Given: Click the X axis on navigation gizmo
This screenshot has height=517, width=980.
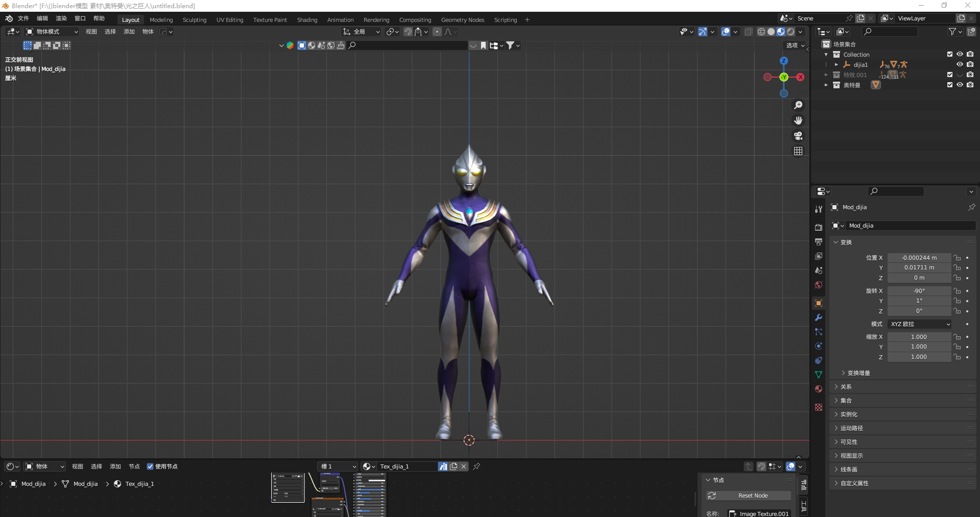Looking at the screenshot, I should [800, 77].
